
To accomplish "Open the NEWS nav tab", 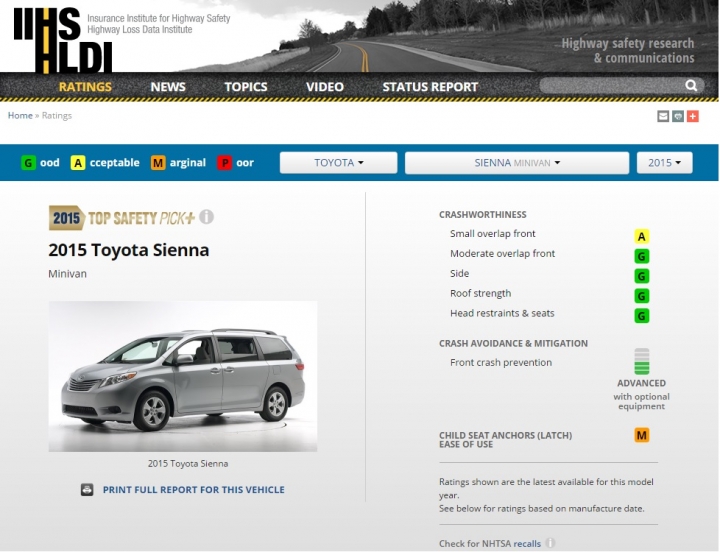I will coord(168,87).
